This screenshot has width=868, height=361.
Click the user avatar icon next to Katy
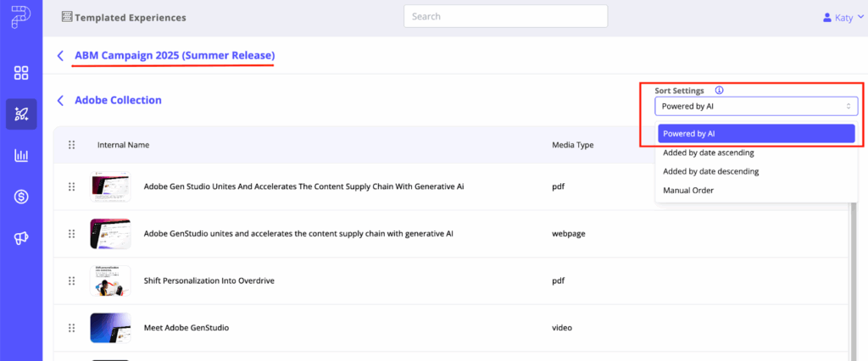pyautogui.click(x=827, y=18)
